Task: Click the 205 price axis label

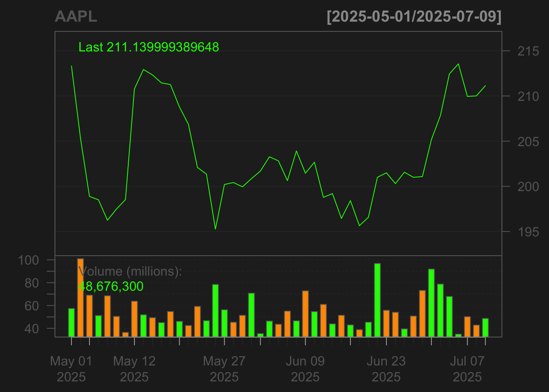Action: tap(528, 142)
